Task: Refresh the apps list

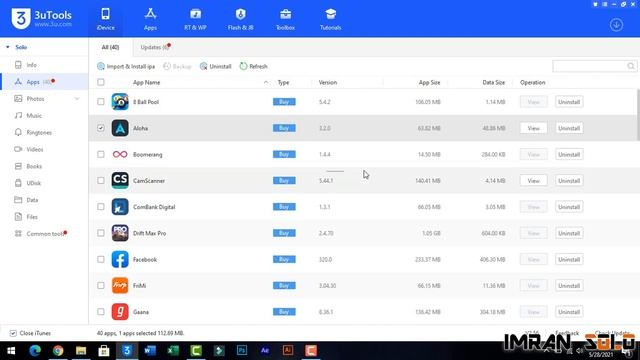Action: coord(253,66)
